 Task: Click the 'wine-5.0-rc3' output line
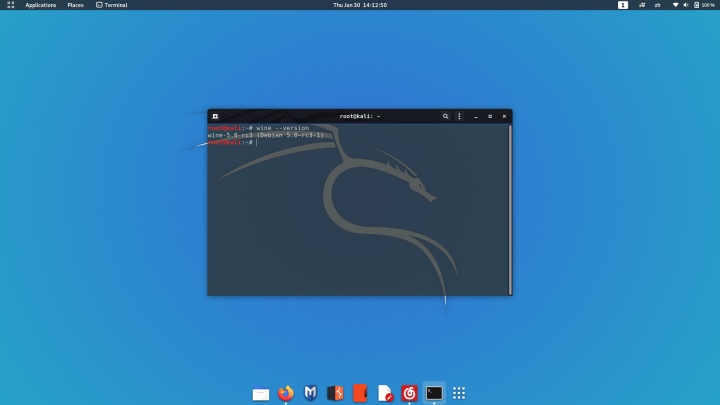(x=265, y=135)
